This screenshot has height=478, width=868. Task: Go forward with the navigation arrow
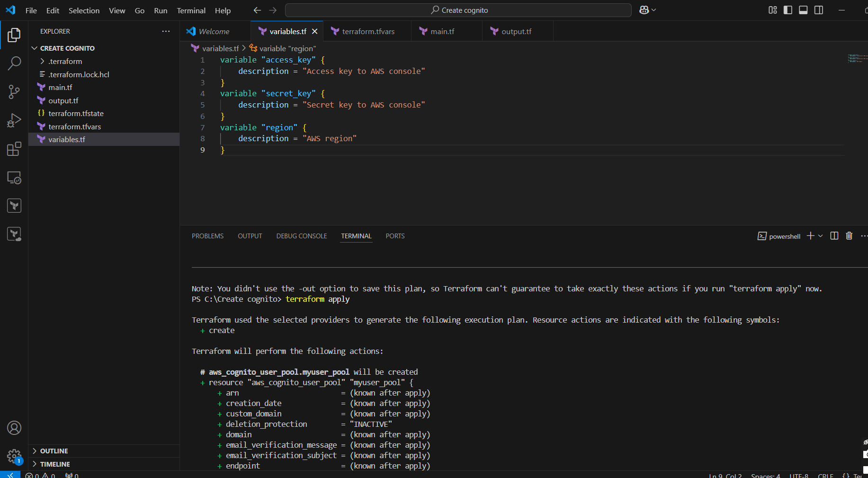273,10
